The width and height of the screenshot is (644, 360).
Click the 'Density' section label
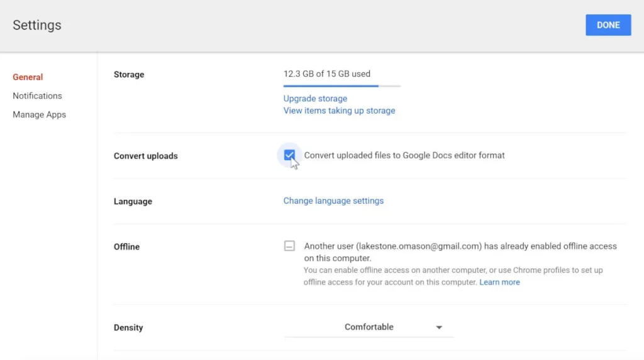(128, 327)
